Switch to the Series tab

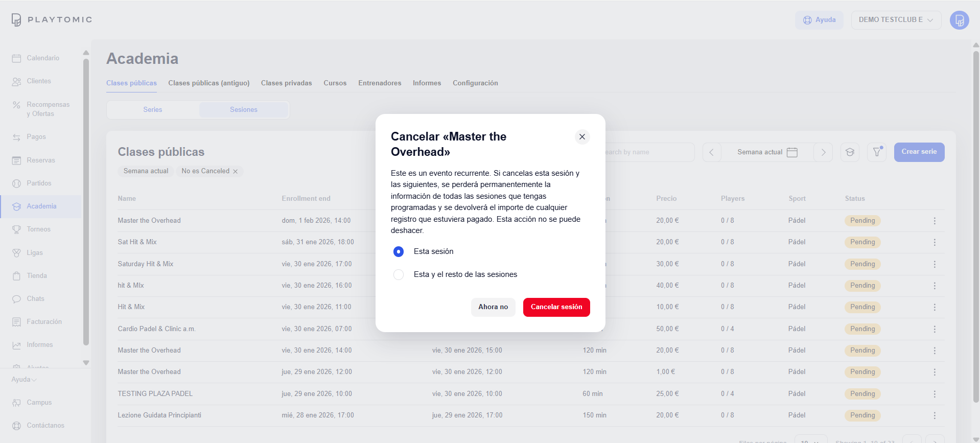click(x=153, y=110)
